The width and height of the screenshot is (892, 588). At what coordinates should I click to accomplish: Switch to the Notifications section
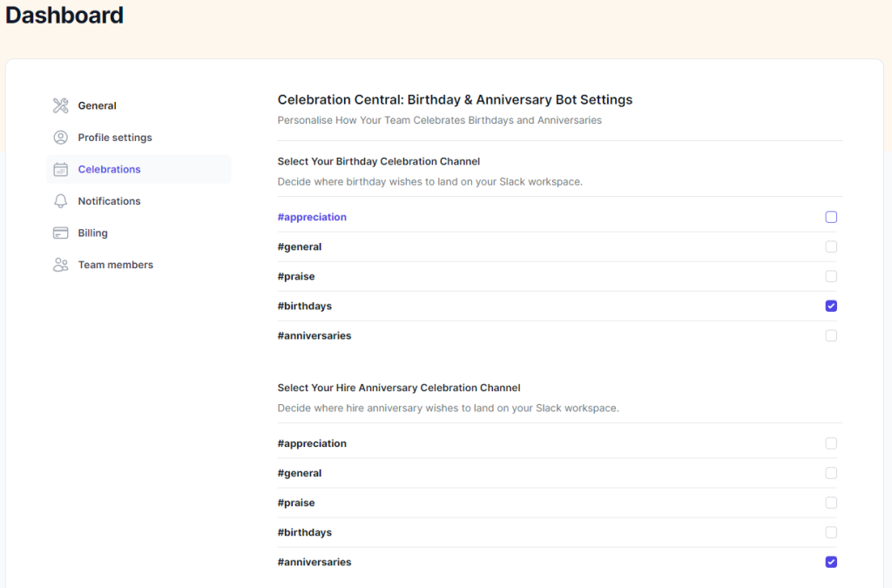coord(109,201)
